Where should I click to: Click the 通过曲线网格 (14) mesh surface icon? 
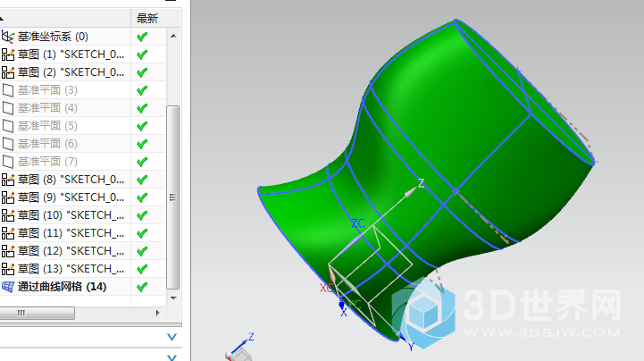point(8,287)
